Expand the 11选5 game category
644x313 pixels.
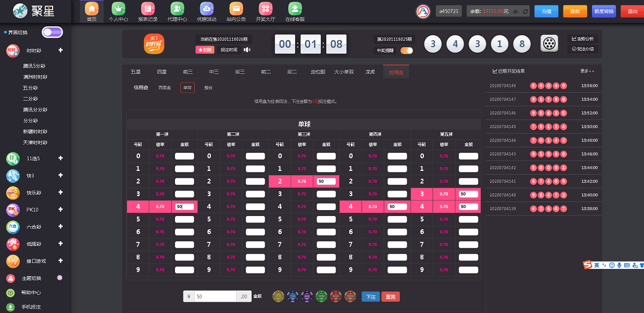pyautogui.click(x=61, y=158)
